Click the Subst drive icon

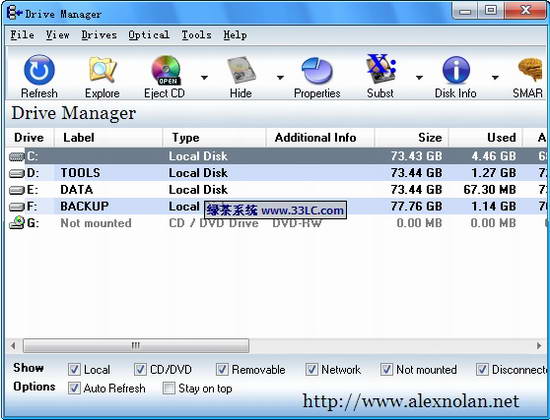(x=381, y=69)
